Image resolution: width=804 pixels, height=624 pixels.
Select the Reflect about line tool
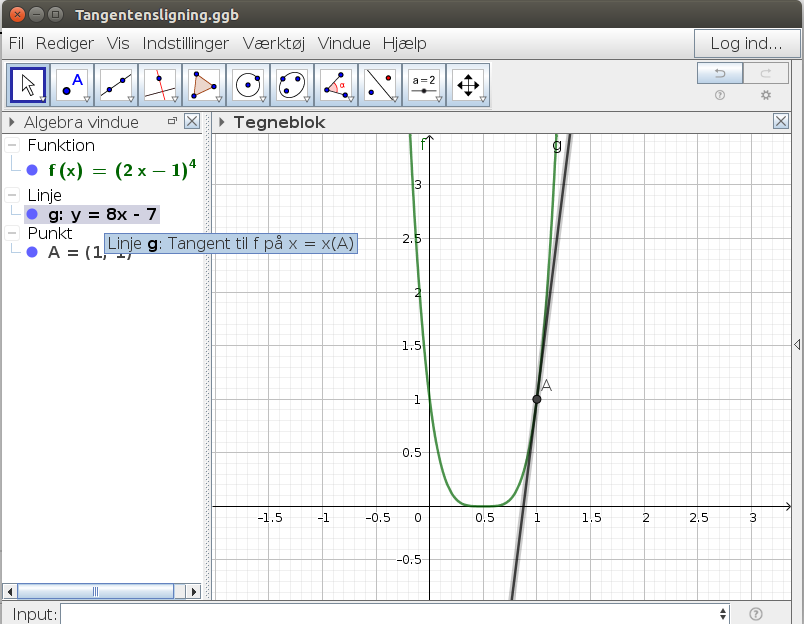click(x=380, y=85)
